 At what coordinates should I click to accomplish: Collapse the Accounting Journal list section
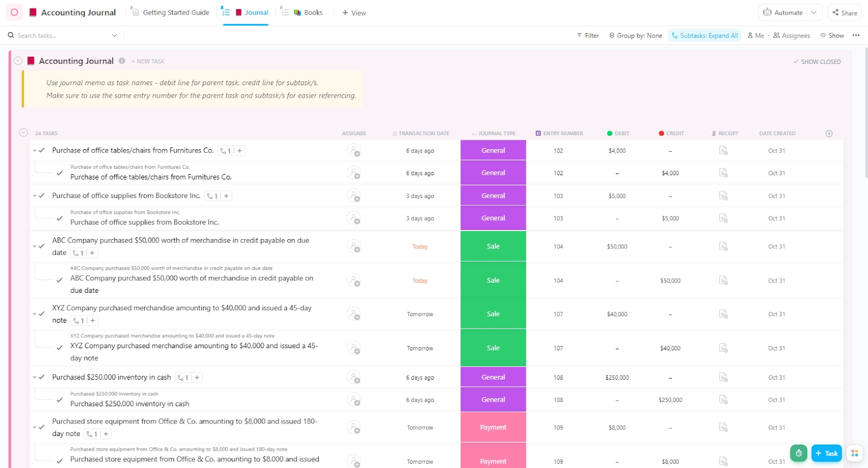click(18, 61)
